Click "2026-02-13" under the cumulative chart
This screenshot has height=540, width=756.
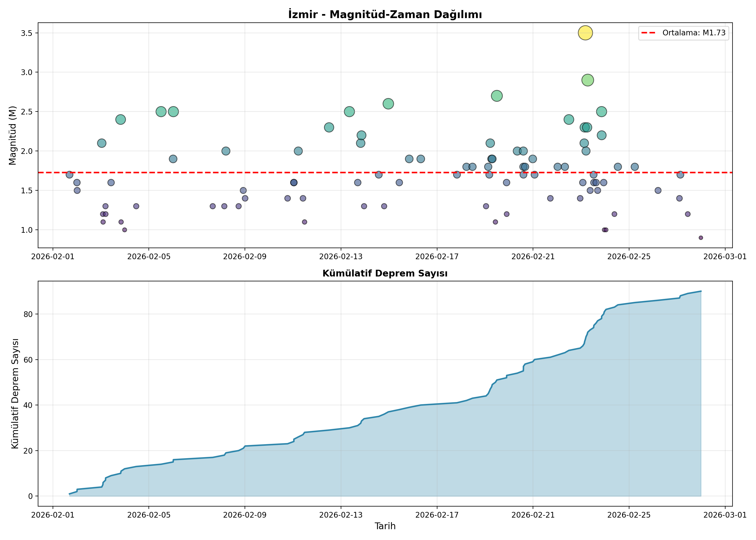coord(341,515)
